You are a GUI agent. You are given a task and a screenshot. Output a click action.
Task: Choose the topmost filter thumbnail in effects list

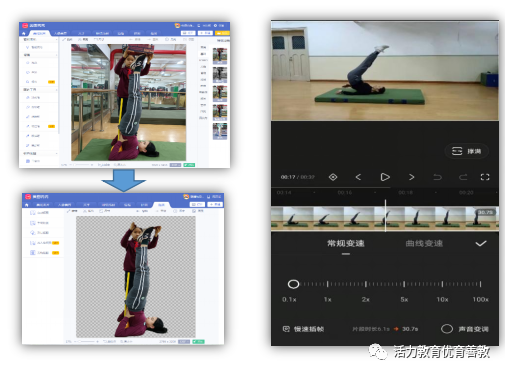click(220, 56)
